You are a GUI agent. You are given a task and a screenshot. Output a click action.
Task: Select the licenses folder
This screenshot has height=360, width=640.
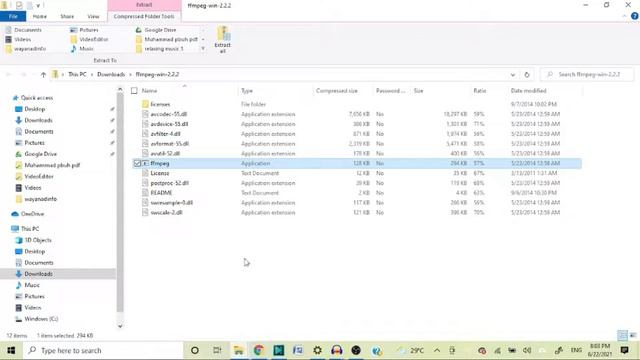click(x=160, y=104)
